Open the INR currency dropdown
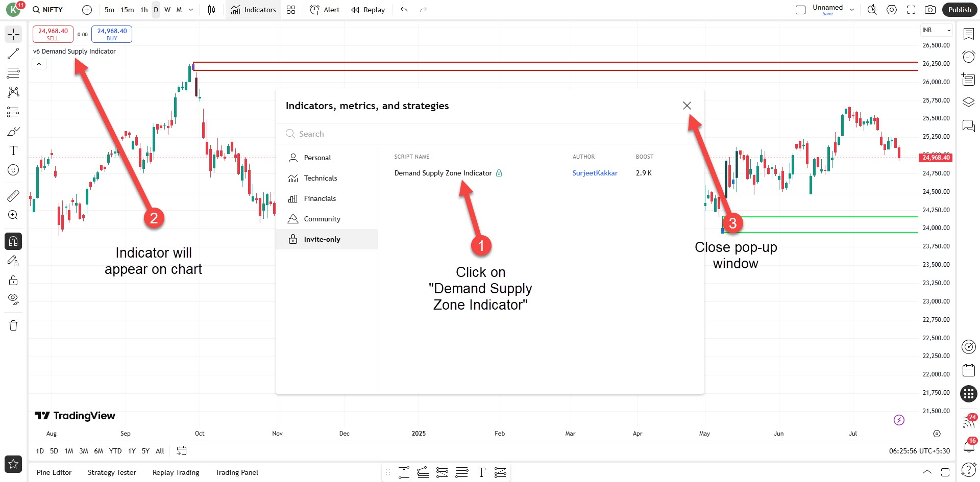The width and height of the screenshot is (980, 482). [937, 30]
